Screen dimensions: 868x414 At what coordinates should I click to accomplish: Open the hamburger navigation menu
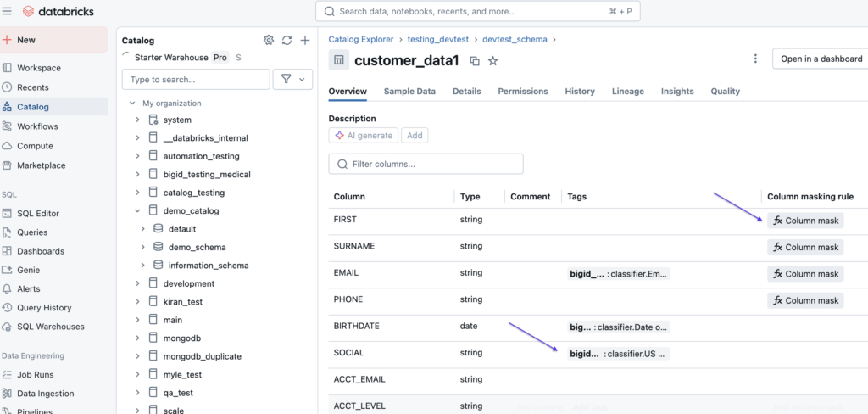[7, 11]
